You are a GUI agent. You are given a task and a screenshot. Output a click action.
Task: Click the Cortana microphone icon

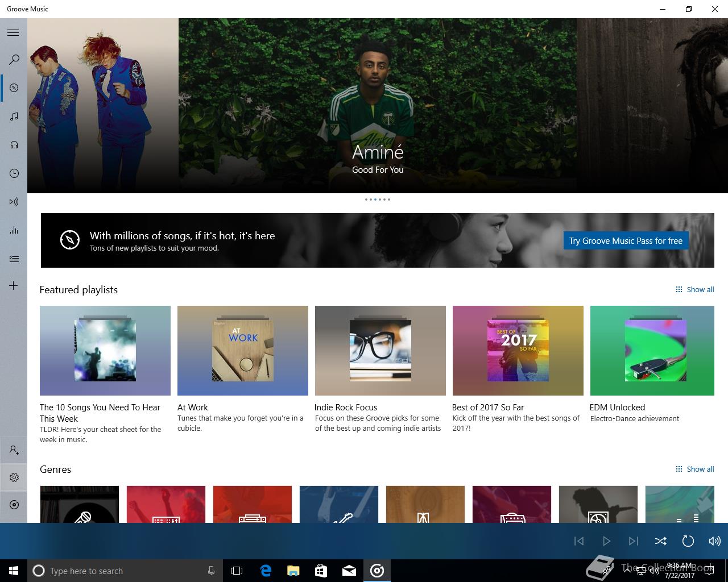click(211, 571)
